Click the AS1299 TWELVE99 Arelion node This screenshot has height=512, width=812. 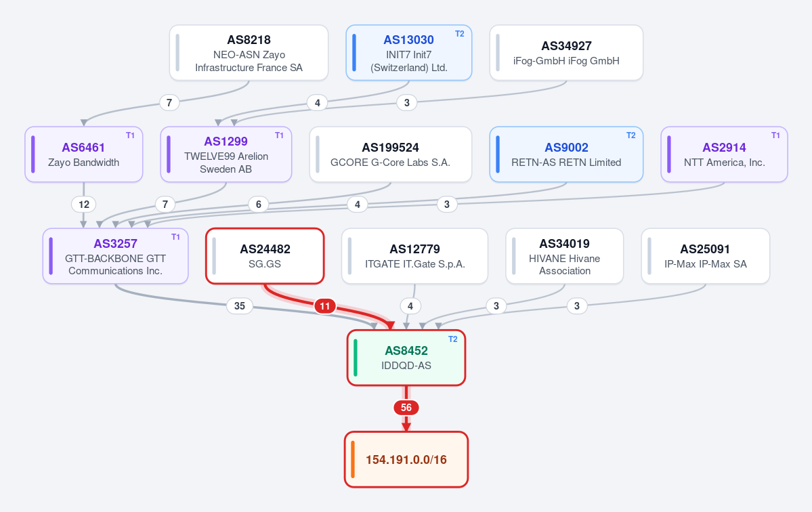[x=226, y=154]
